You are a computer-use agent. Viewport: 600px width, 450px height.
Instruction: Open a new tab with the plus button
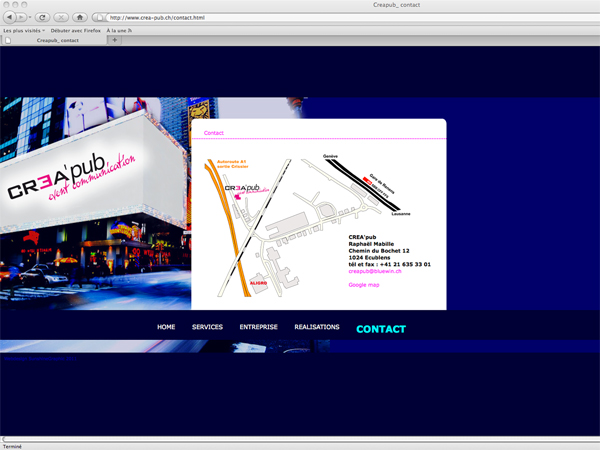point(114,40)
